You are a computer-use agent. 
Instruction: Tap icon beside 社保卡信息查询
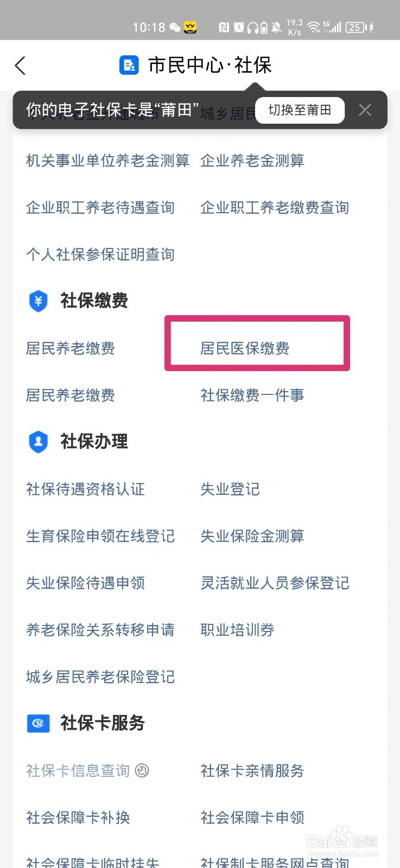tap(142, 770)
